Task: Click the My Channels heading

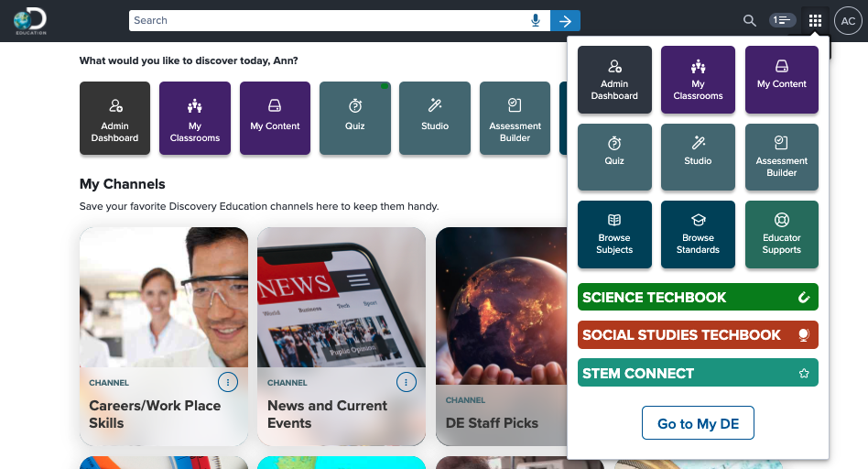Action: (x=123, y=184)
